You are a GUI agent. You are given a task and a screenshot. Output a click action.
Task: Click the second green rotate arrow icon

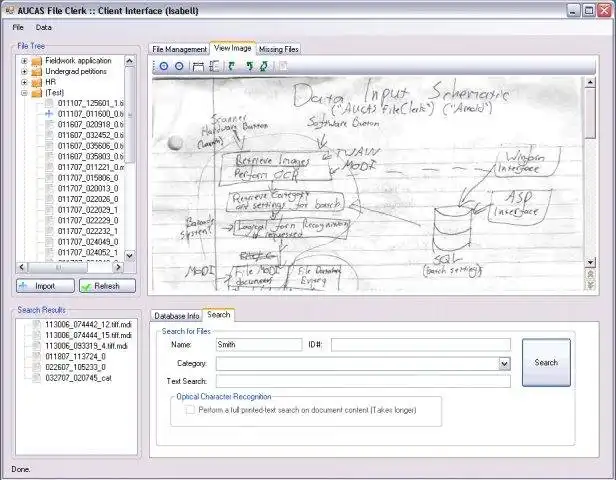click(x=248, y=66)
